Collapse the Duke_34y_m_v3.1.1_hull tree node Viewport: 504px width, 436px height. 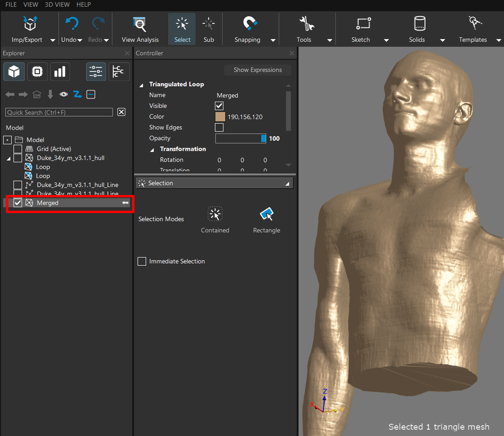[9, 158]
